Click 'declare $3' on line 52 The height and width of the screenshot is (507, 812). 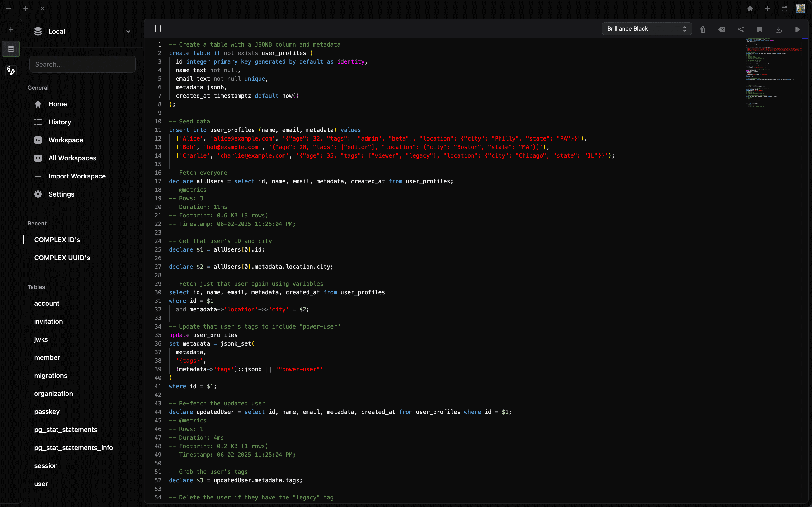click(x=186, y=480)
